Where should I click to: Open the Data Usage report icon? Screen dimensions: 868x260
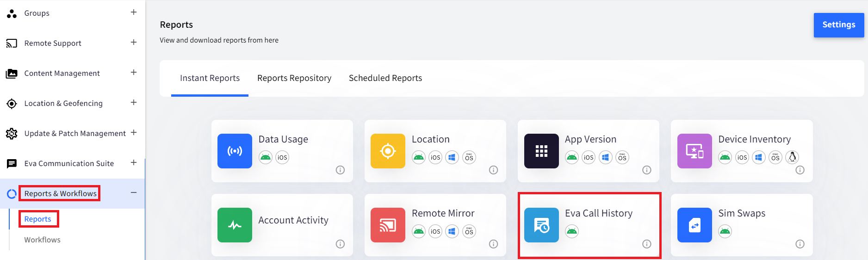pos(235,151)
